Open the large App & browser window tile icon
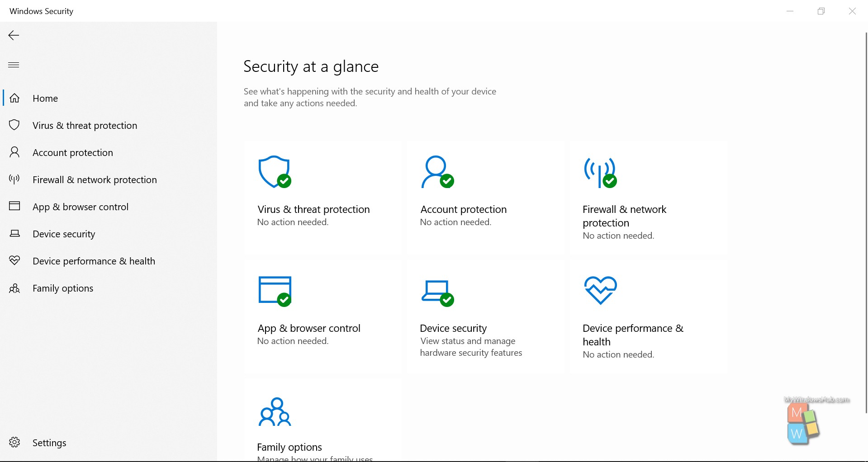Viewport: 868px width, 462px height. pos(275,291)
